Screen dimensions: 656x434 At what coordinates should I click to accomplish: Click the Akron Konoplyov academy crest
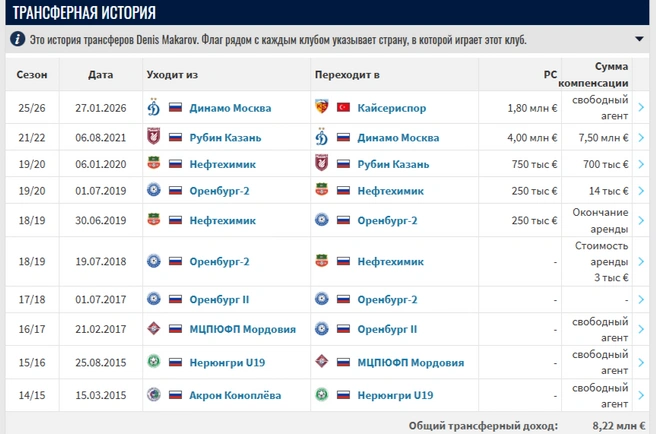[154, 394]
